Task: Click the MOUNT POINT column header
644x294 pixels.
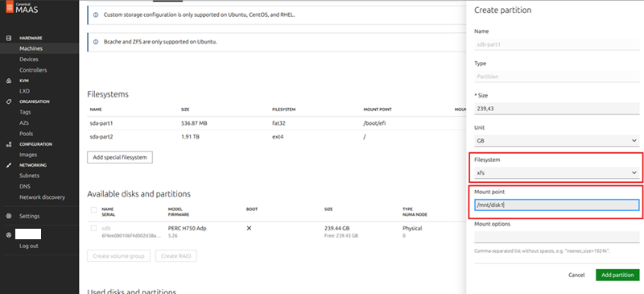Action: coord(378,110)
